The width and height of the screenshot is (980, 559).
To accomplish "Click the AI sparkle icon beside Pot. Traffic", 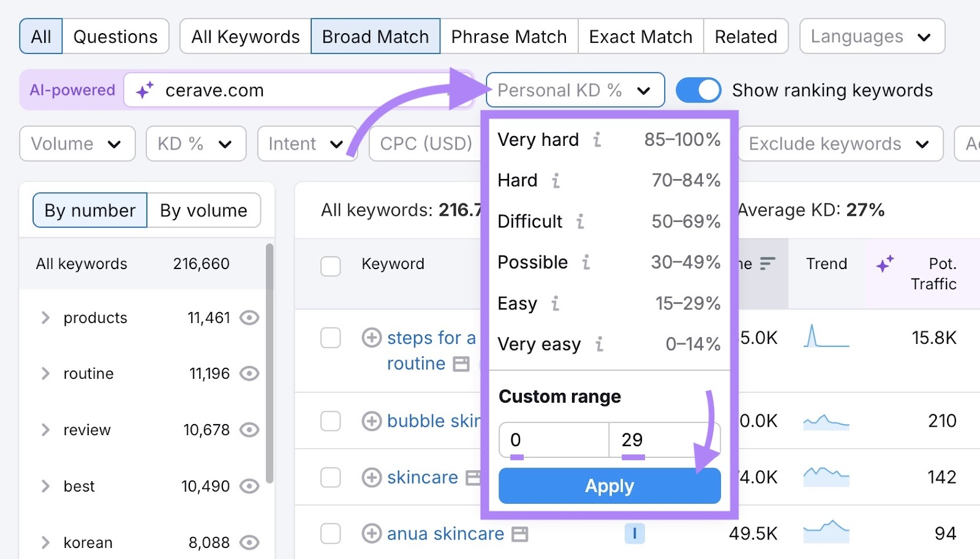I will point(884,265).
